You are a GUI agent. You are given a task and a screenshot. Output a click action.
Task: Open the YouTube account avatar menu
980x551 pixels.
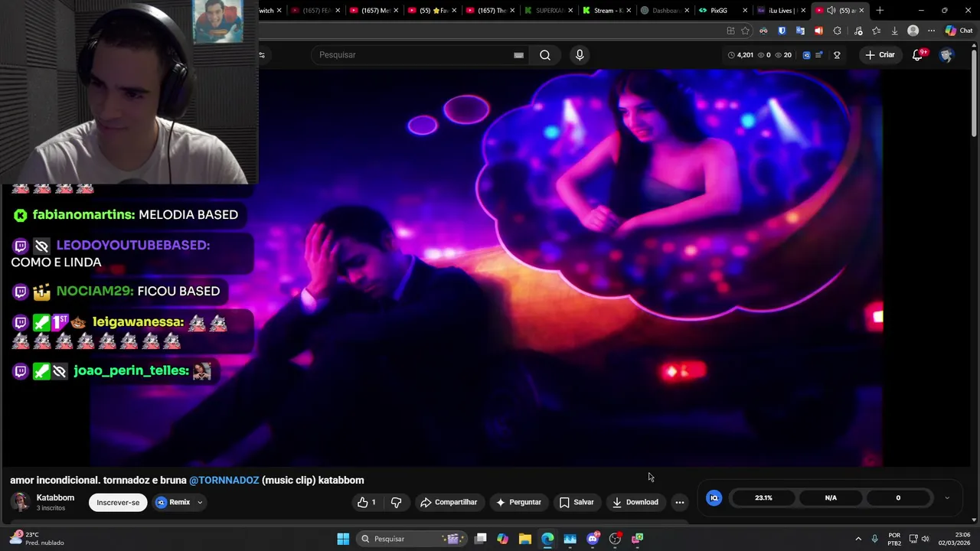(x=946, y=55)
